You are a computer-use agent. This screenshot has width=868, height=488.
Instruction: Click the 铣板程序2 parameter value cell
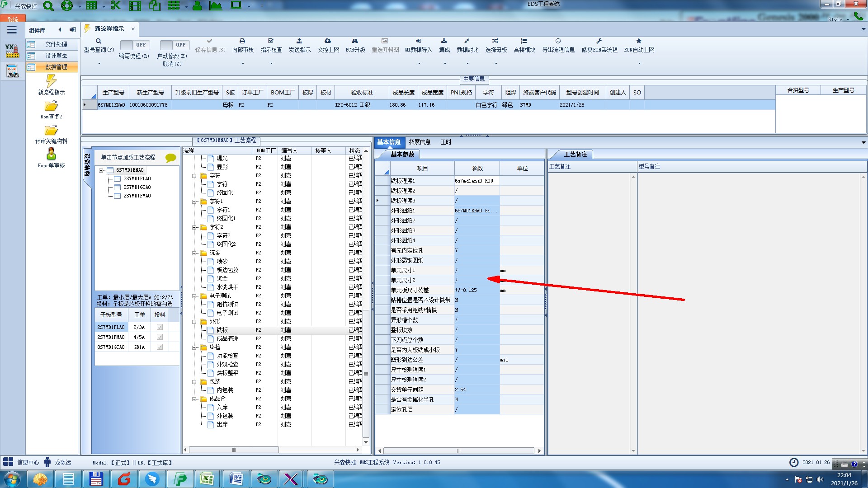[476, 191]
